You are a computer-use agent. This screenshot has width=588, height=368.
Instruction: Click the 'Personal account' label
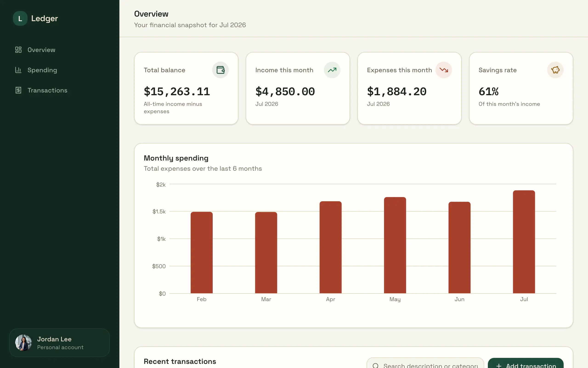point(60,347)
